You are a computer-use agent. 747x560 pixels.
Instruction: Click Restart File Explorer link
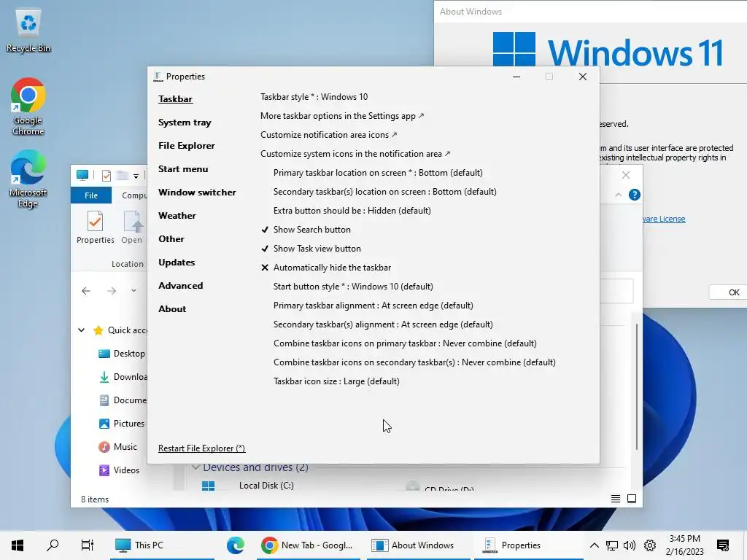[x=201, y=448]
